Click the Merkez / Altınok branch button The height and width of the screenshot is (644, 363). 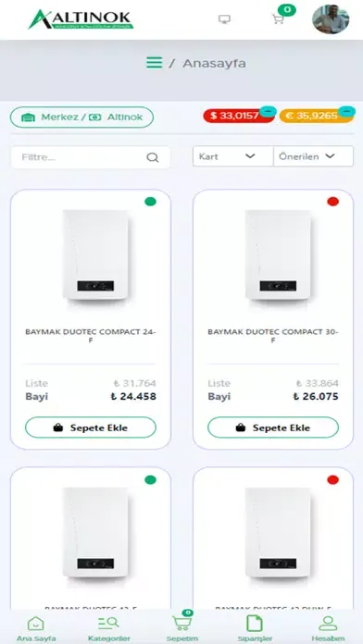(x=81, y=118)
